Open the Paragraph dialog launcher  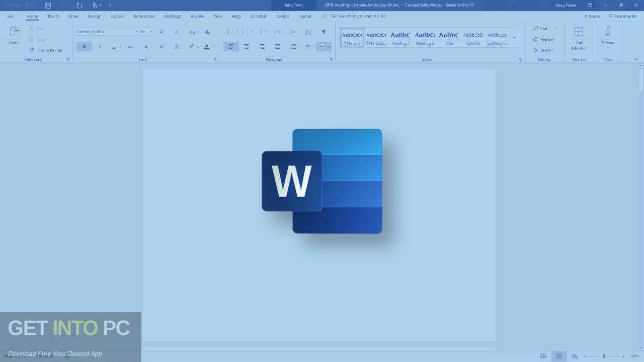[x=331, y=59]
